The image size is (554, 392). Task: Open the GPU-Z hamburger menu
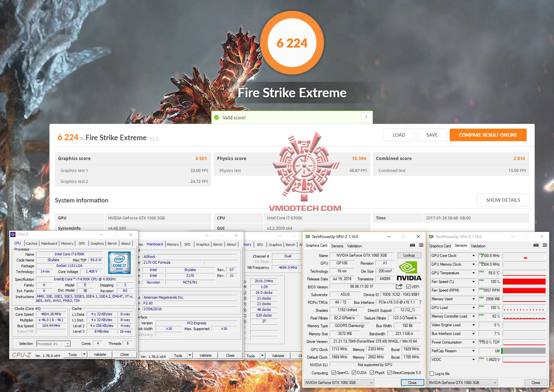click(421, 245)
